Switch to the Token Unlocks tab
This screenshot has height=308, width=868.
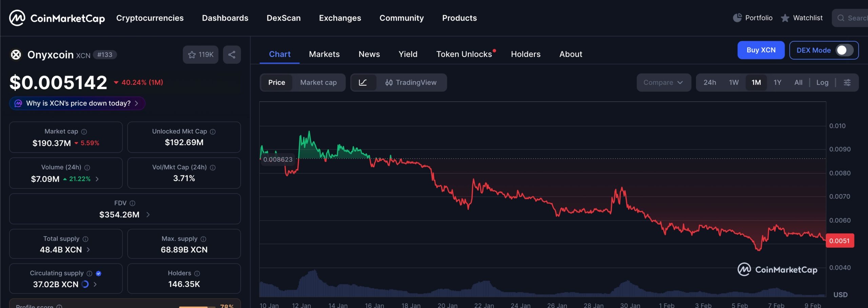coord(464,54)
